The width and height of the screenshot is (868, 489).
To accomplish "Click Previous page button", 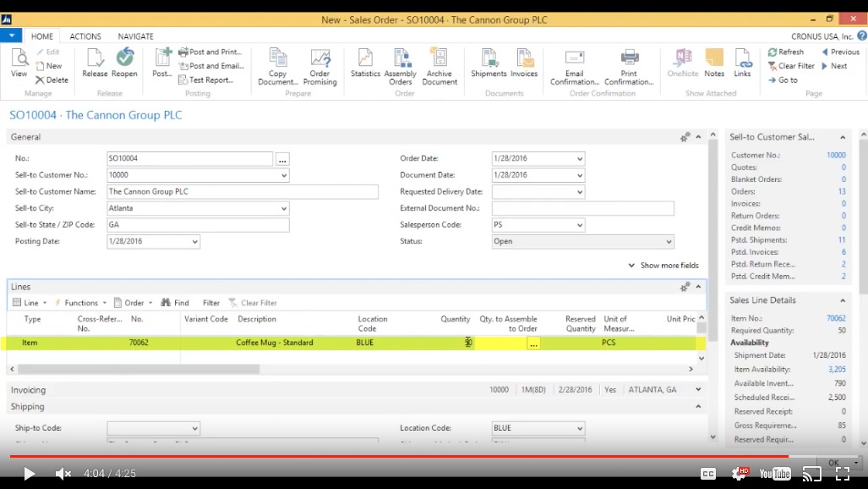I will point(840,52).
